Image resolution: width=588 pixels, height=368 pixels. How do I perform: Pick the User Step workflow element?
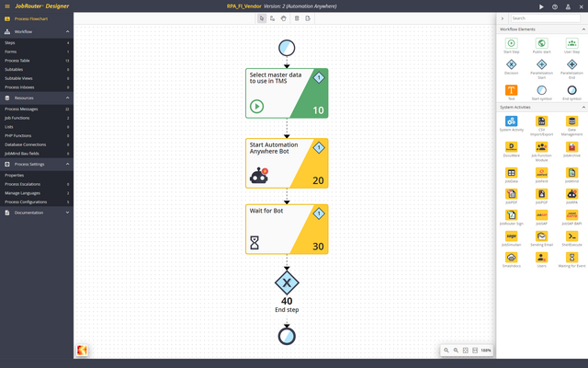(571, 43)
